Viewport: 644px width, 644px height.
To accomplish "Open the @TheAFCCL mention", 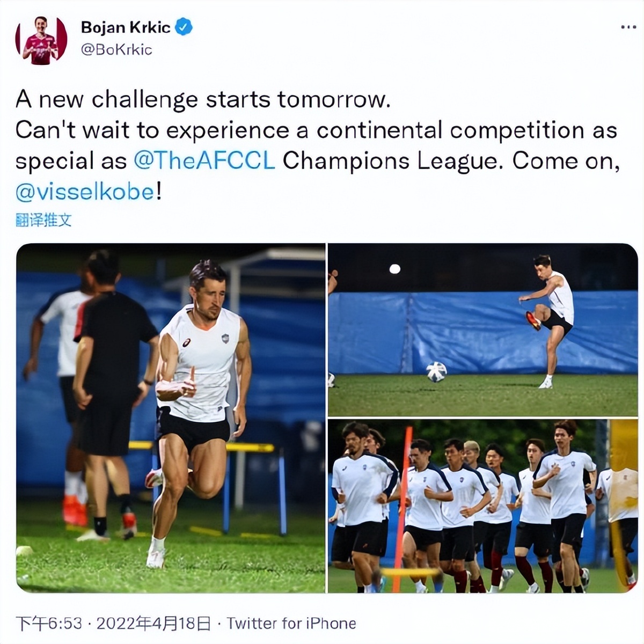I will click(204, 161).
